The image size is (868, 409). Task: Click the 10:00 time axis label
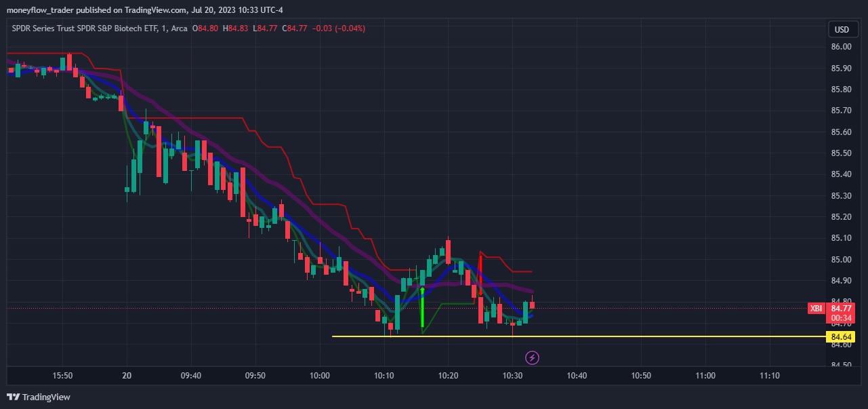coord(320,375)
